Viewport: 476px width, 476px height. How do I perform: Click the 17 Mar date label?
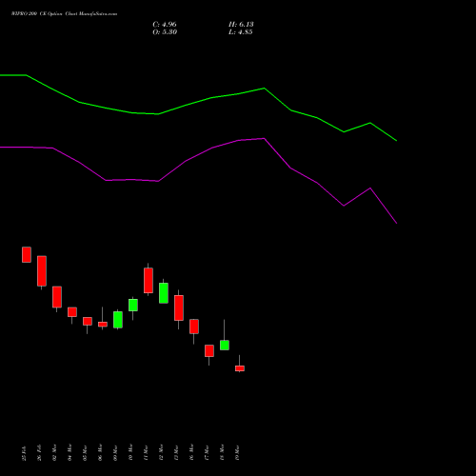(x=208, y=453)
